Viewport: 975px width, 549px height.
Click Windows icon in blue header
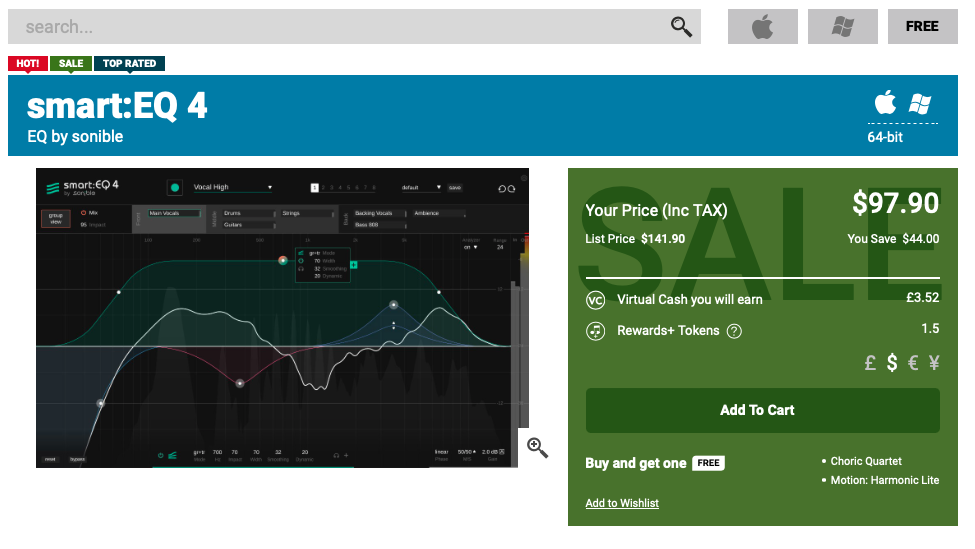point(920,104)
